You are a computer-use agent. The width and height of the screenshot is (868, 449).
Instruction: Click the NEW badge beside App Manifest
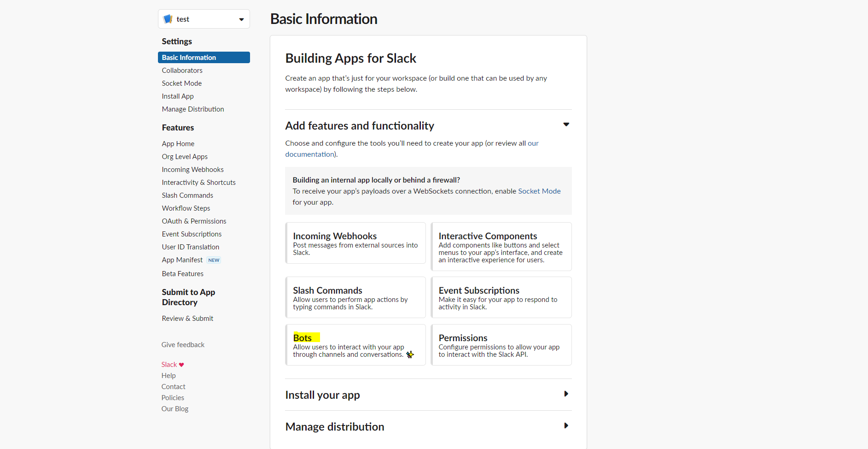pos(214,260)
